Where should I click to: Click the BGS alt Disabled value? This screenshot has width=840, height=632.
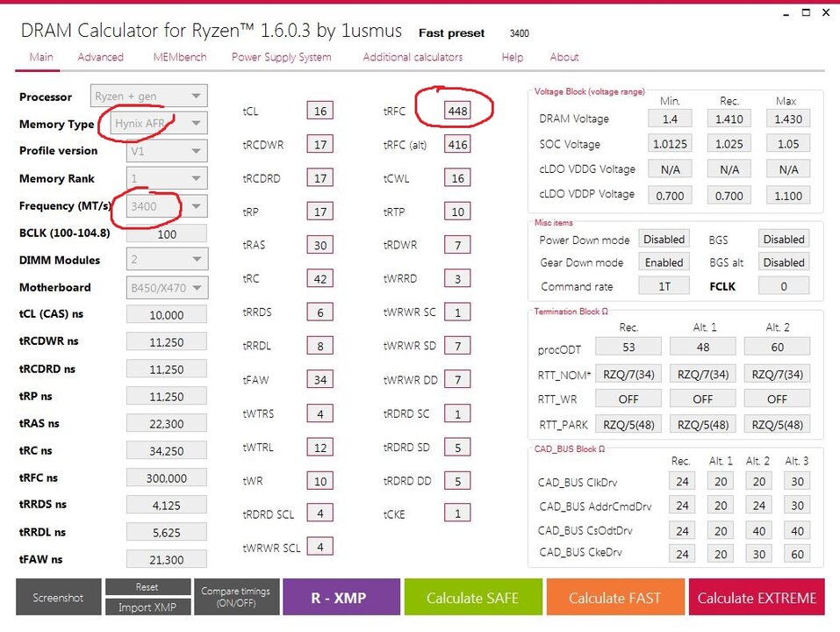tap(784, 262)
